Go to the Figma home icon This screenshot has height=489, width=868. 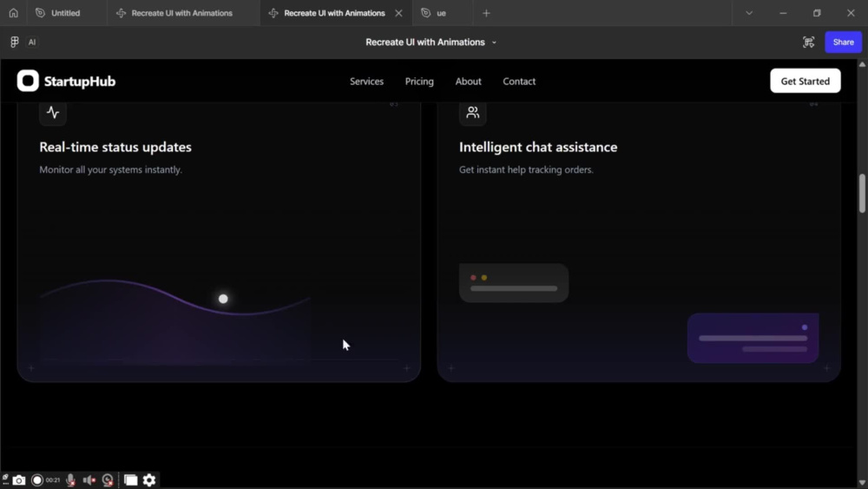13,13
